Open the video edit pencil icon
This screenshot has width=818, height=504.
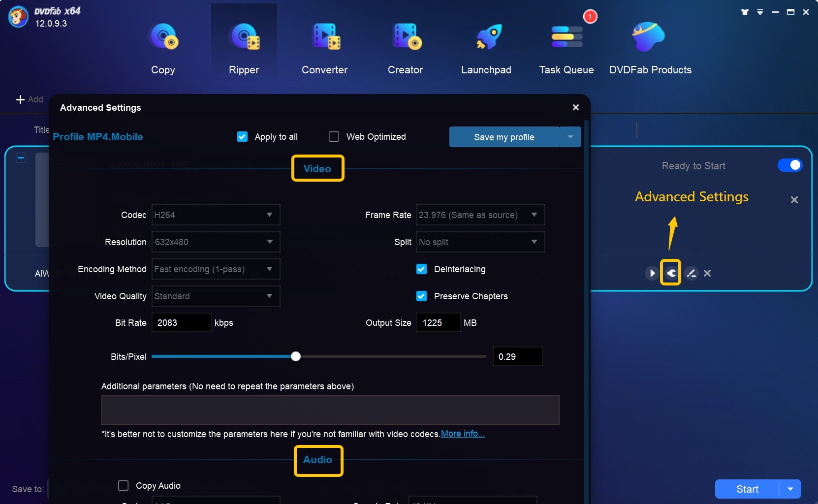[691, 273]
